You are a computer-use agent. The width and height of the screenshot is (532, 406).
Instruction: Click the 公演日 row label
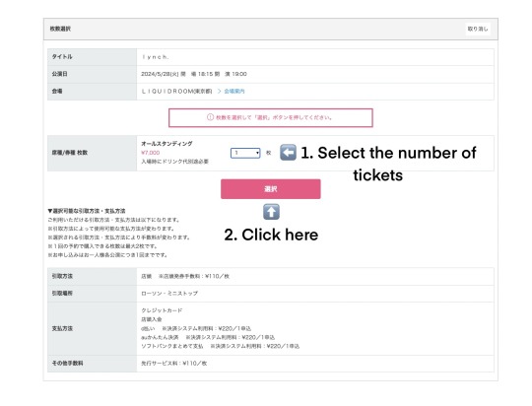point(60,74)
